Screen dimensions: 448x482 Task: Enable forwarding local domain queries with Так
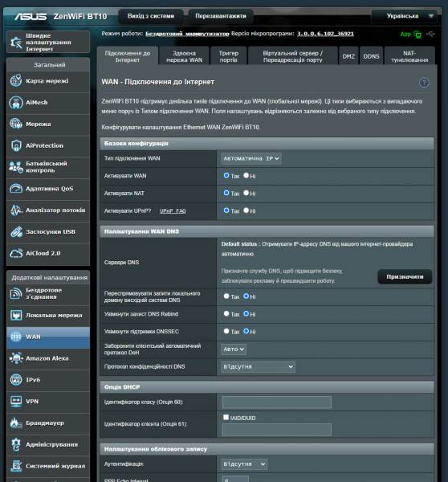pos(226,296)
